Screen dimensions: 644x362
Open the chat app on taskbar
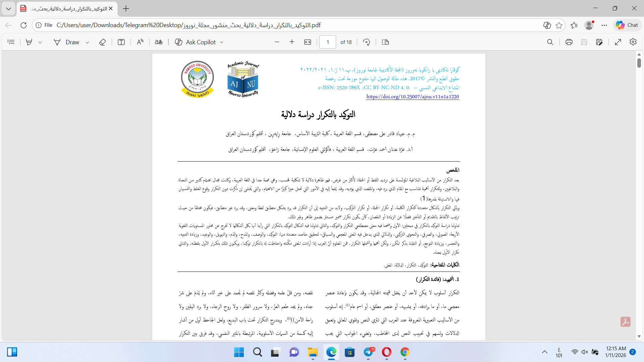pos(294,352)
